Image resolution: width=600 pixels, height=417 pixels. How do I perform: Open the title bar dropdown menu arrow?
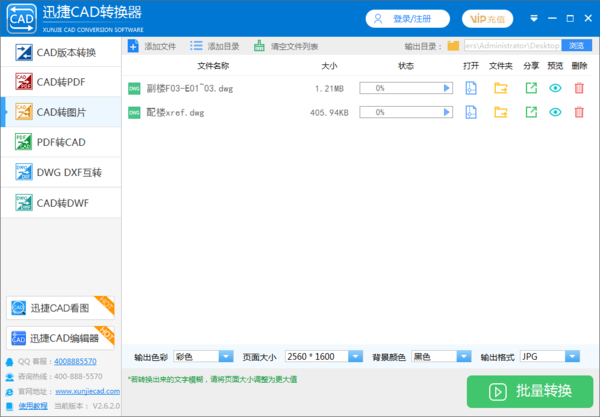click(x=534, y=18)
